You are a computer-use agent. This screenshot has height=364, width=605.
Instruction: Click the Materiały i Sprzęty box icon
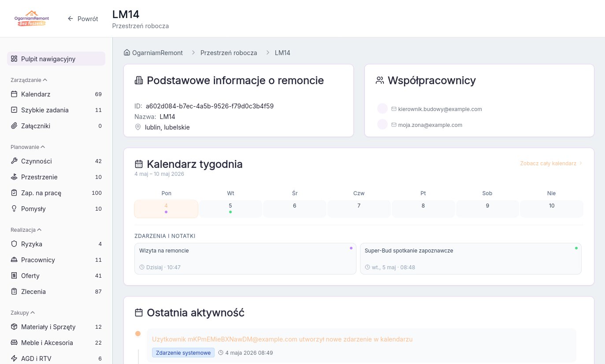click(x=14, y=327)
